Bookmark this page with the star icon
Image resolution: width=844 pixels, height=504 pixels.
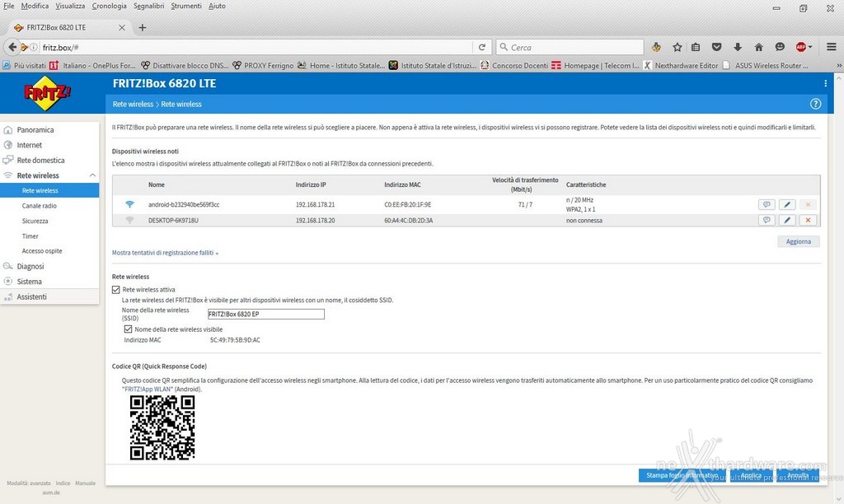678,47
